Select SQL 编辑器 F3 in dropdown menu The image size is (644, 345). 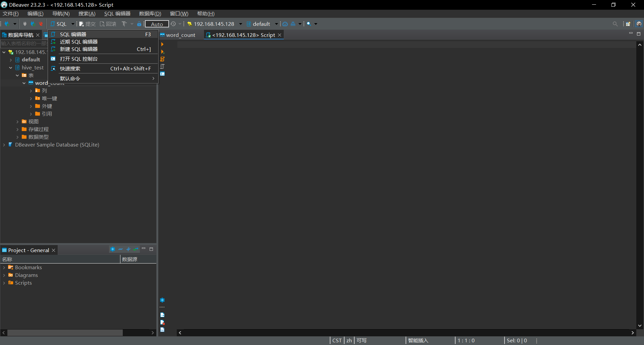click(103, 34)
